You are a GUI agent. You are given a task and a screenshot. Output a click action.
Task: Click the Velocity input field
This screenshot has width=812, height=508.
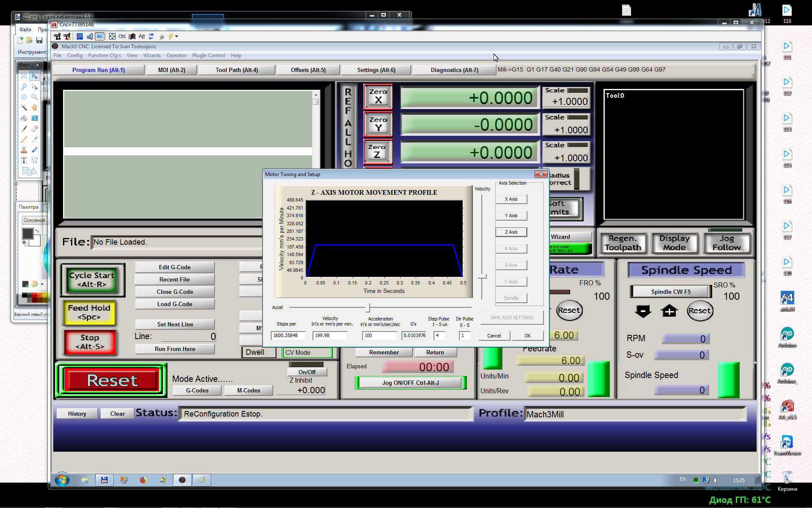click(x=330, y=335)
